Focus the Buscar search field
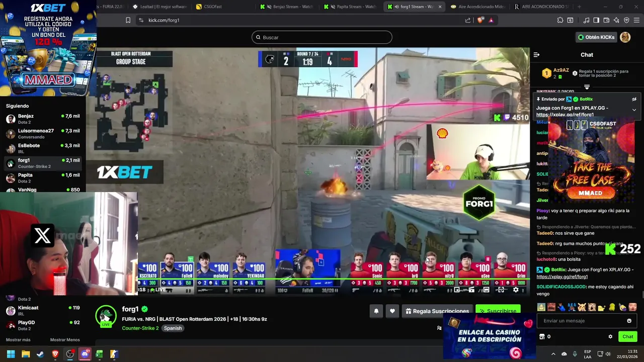Screen dimensions: 644x362 [x=322, y=37]
